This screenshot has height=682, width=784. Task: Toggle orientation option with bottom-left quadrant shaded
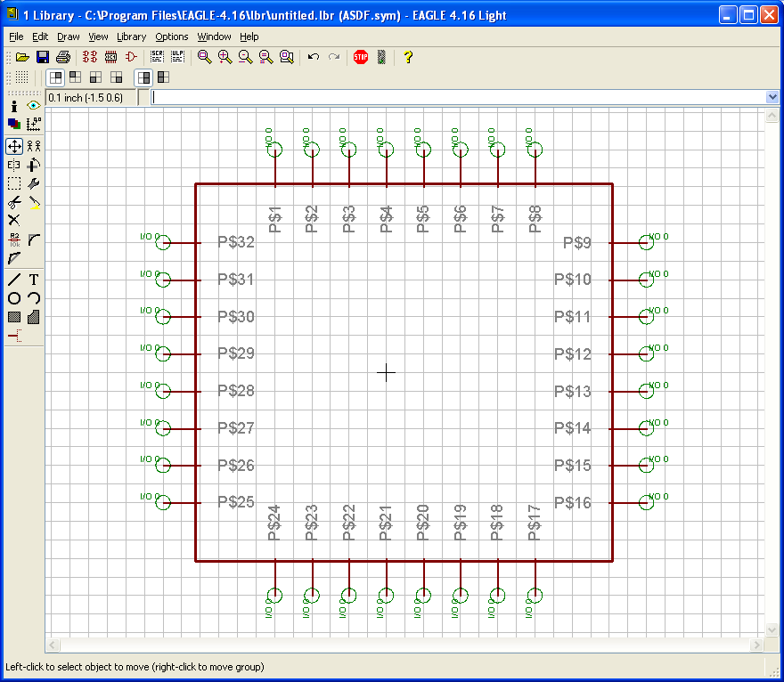coord(95,77)
